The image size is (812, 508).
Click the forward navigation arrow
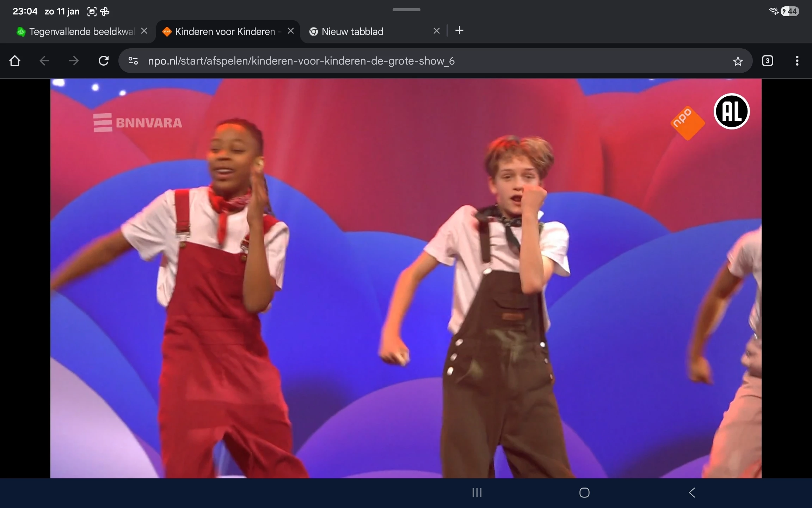point(74,61)
